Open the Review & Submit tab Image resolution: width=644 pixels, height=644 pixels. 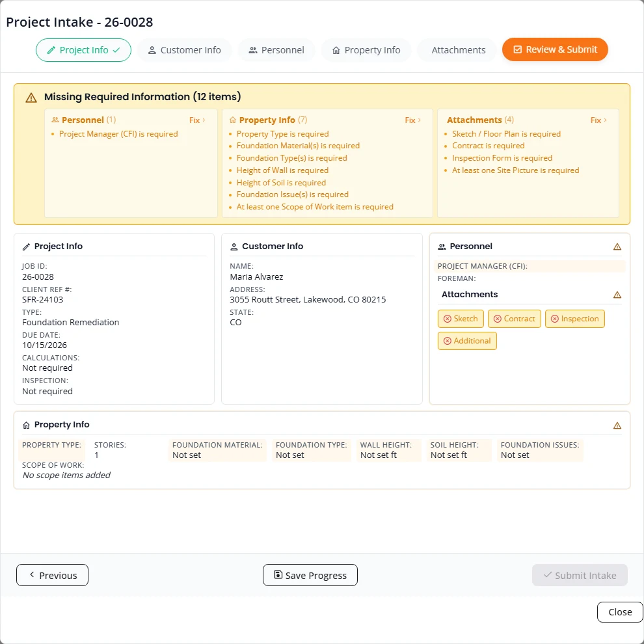click(x=555, y=49)
